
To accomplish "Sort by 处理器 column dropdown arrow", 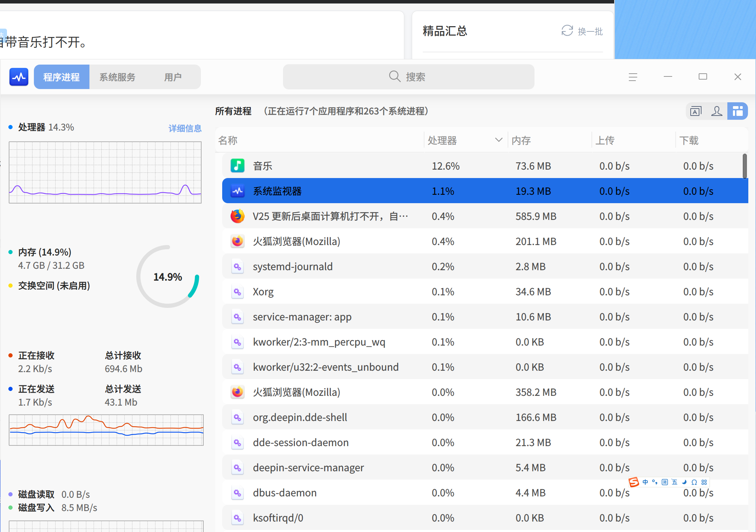I will tap(499, 140).
